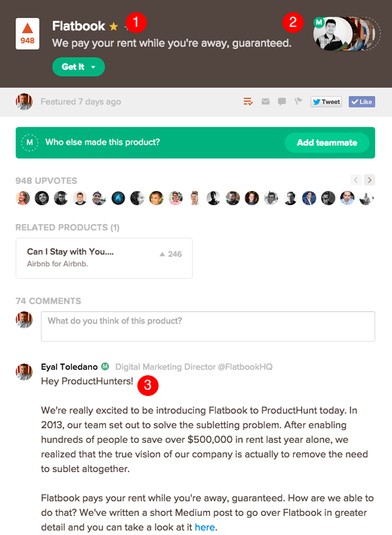Show next upvoters with right chevron
Viewport: 392px width, 535px height.
369,180
